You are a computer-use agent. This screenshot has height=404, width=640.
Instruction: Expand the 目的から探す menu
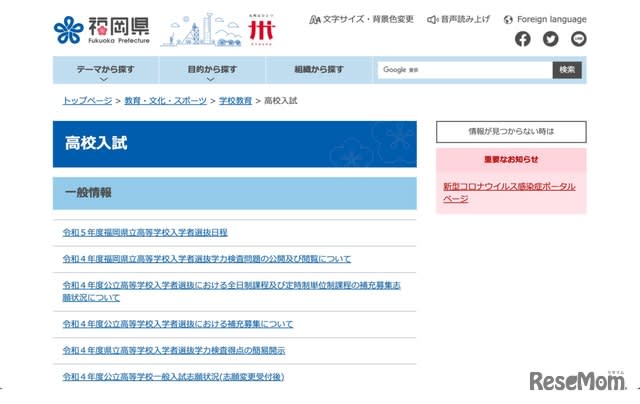(x=212, y=70)
